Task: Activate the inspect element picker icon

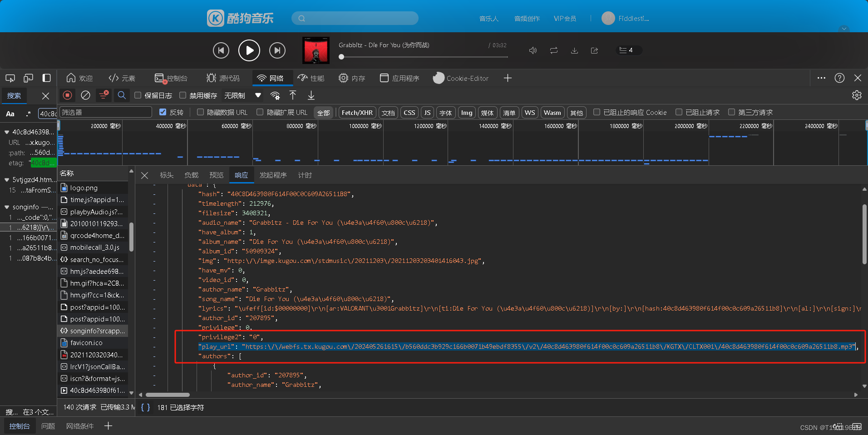Action: tap(10, 78)
